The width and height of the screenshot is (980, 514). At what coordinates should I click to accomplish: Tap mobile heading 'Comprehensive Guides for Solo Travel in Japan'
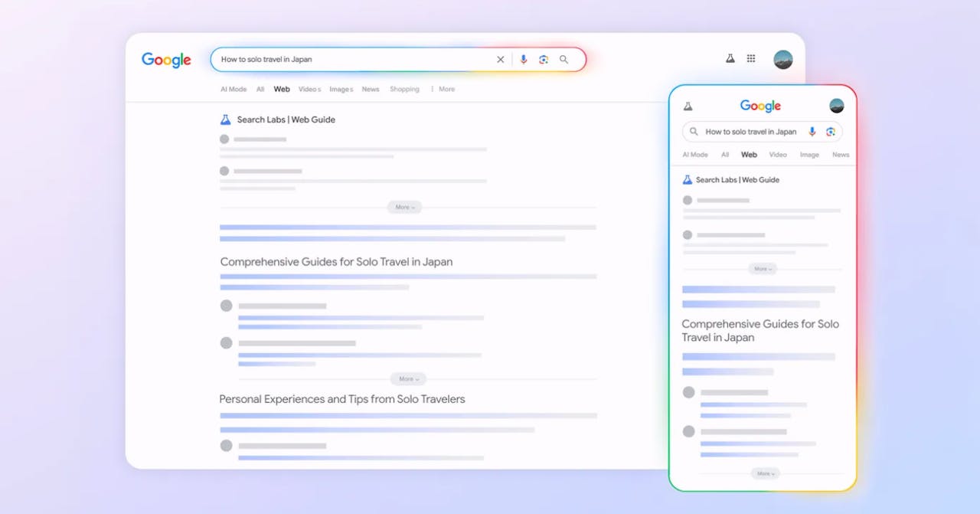pyautogui.click(x=760, y=331)
